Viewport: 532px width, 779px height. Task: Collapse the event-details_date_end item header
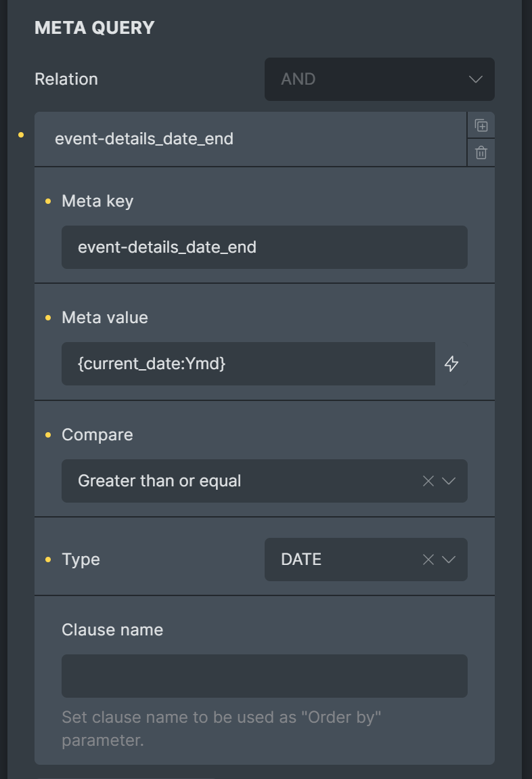[250, 139]
